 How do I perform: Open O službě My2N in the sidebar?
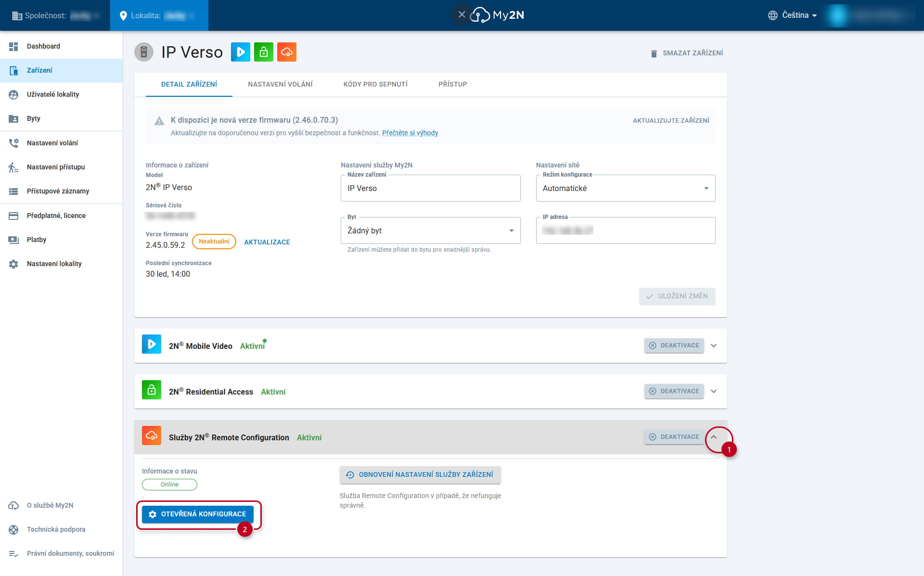point(61,505)
